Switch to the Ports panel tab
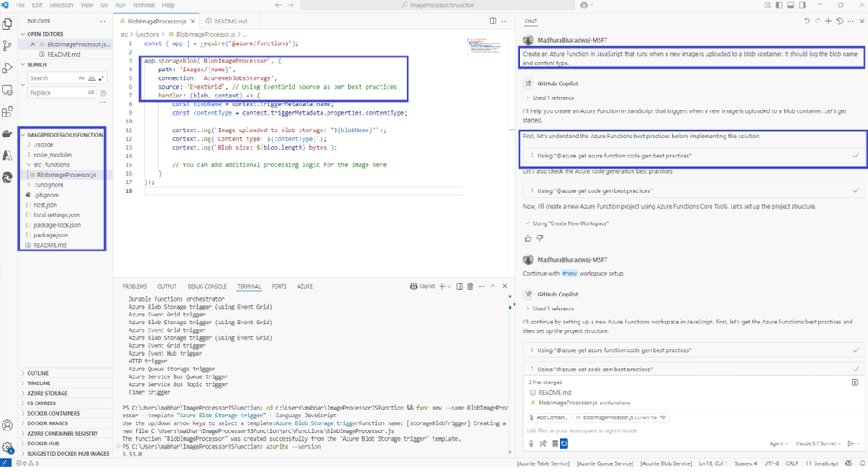 (279, 286)
